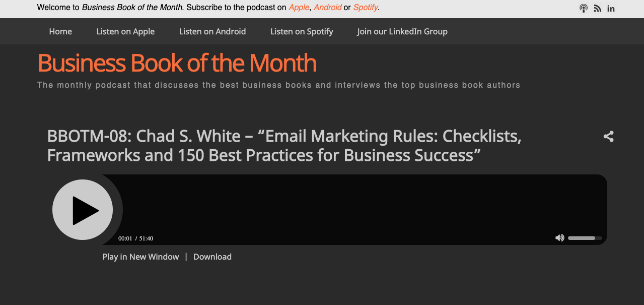This screenshot has height=305, width=644.
Task: Click the share icon beside episode title
Action: (608, 136)
